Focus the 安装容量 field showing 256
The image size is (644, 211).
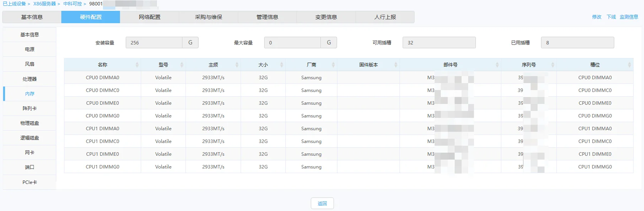pyautogui.click(x=154, y=43)
